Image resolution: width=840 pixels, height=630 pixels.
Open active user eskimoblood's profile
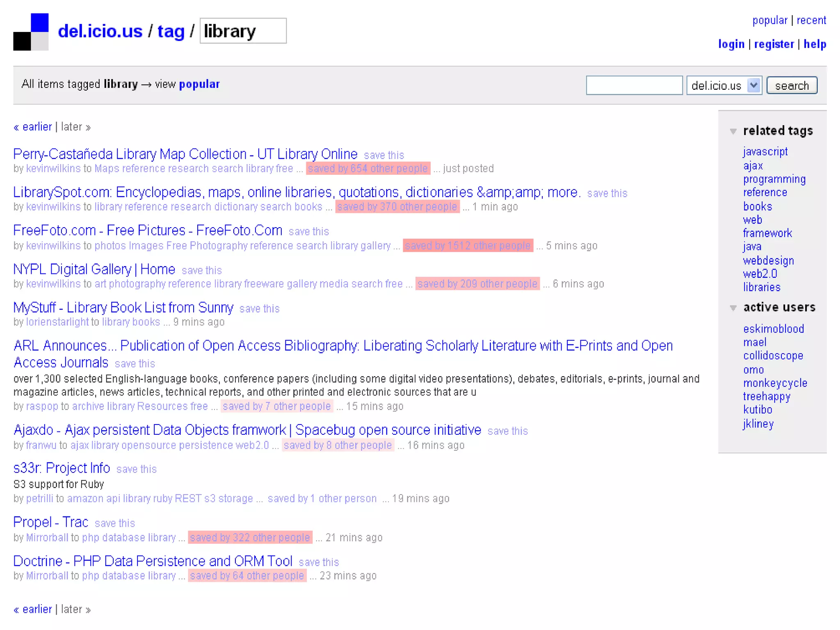(773, 329)
